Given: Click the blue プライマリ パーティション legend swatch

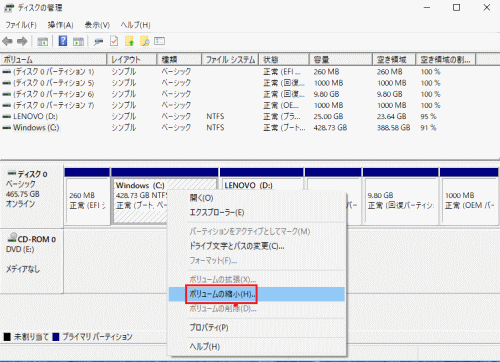Looking at the screenshot, I should click(x=56, y=337).
